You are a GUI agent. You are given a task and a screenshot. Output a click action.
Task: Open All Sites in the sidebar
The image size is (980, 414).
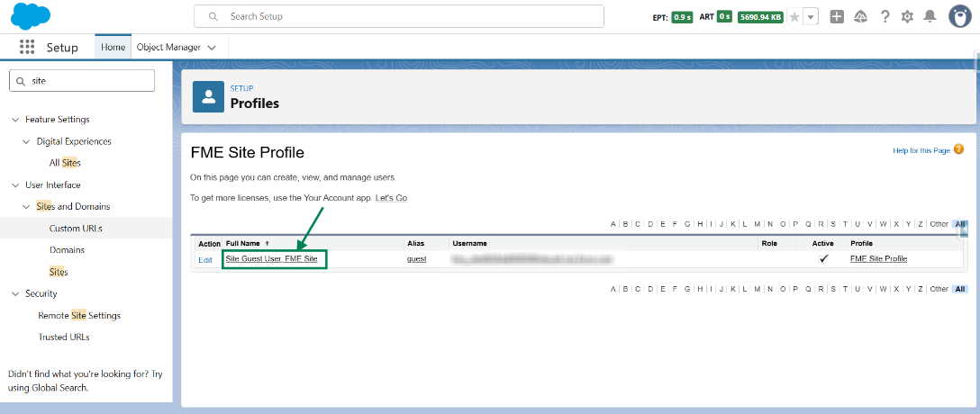tap(65, 163)
